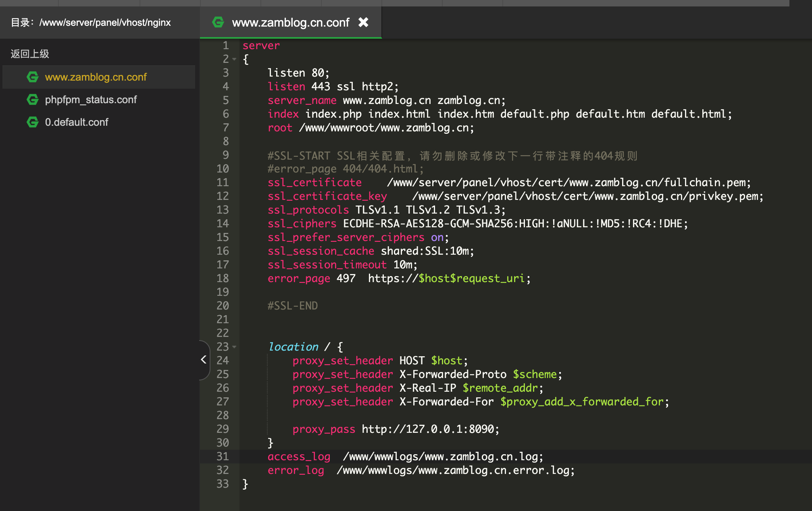The image size is (812, 511).
Task: Click the closing brace on line 33
Action: click(x=245, y=484)
